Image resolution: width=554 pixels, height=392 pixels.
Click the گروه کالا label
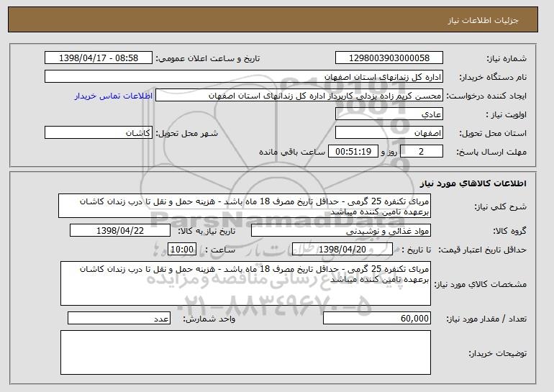point(510,231)
